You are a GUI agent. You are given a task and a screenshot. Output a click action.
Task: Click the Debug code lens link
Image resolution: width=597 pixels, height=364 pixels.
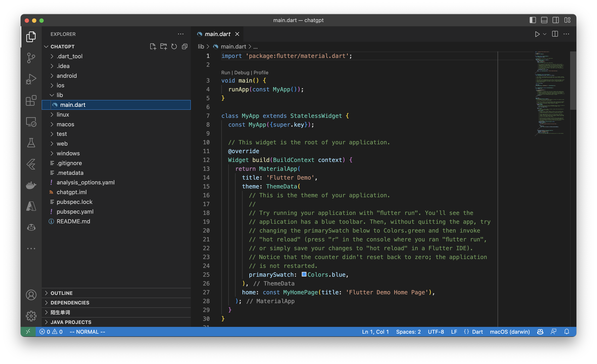(x=242, y=72)
